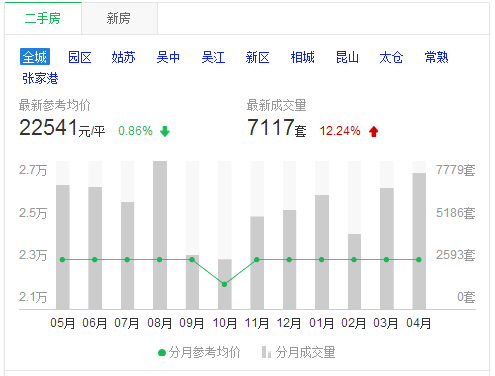
Task: Click the green dot legend icon
Action: (162, 353)
